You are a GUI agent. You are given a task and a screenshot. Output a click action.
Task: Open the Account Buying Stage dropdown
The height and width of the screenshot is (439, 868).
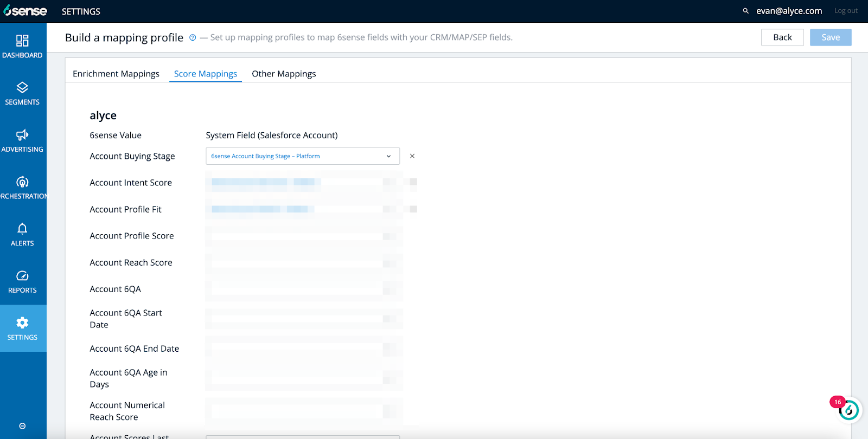[303, 156]
